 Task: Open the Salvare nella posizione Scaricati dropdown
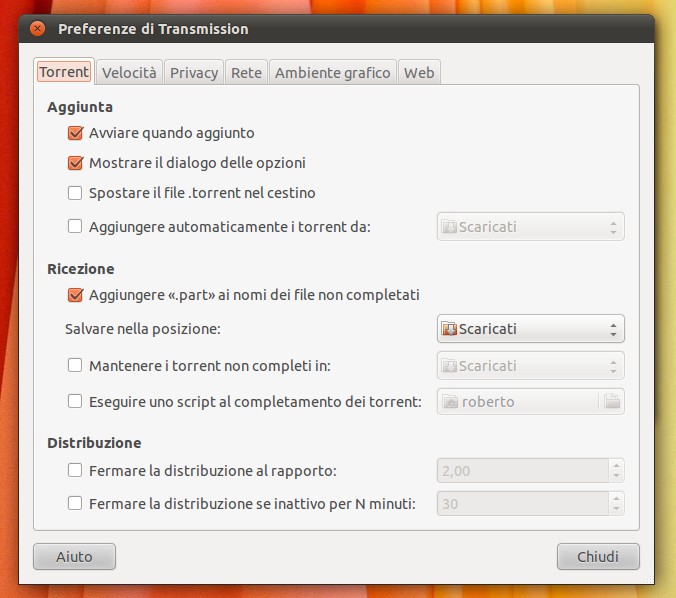(531, 329)
